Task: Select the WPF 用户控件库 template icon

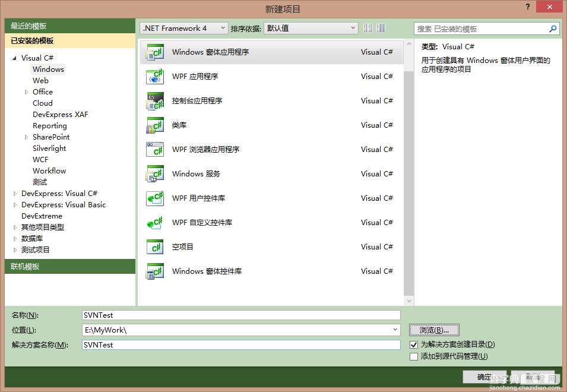Action: point(155,198)
